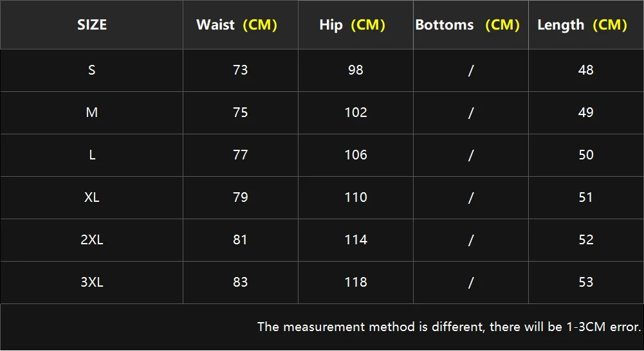Image resolution: width=644 pixels, height=351 pixels.
Task: Select the XL size cell
Action: click(x=92, y=197)
